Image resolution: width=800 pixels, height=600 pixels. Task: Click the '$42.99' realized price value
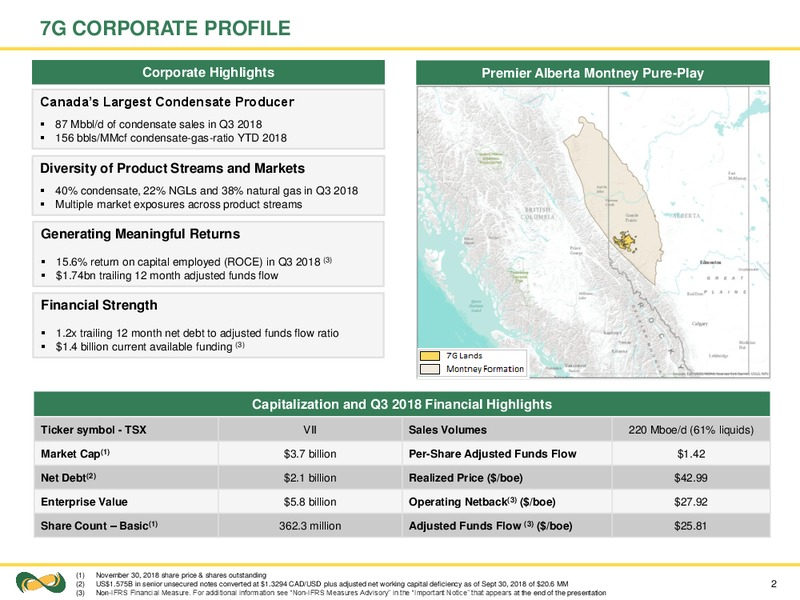coord(691,478)
